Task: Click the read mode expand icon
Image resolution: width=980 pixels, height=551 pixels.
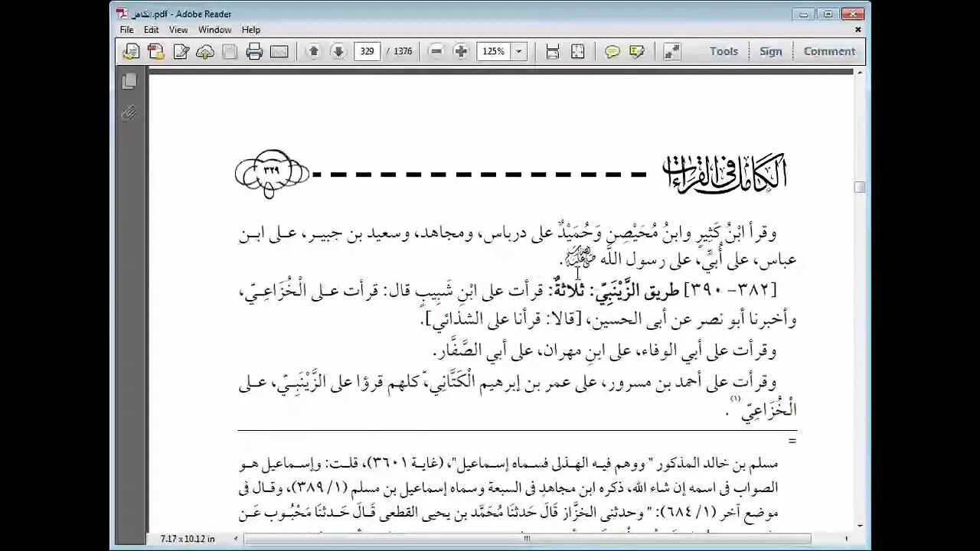Action: [671, 51]
